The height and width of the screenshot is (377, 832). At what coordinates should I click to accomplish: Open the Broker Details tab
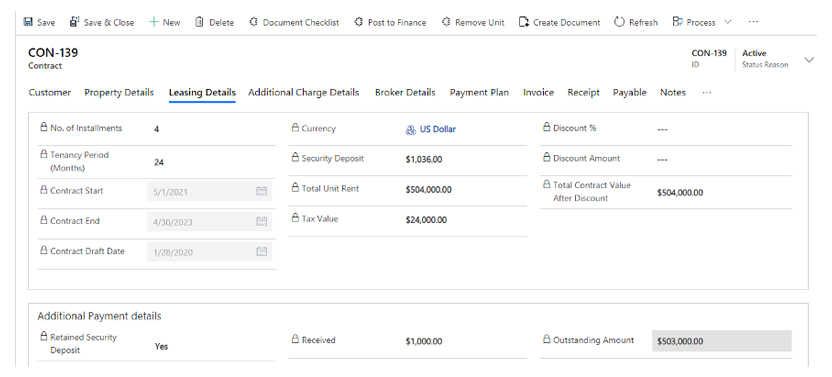click(x=405, y=92)
